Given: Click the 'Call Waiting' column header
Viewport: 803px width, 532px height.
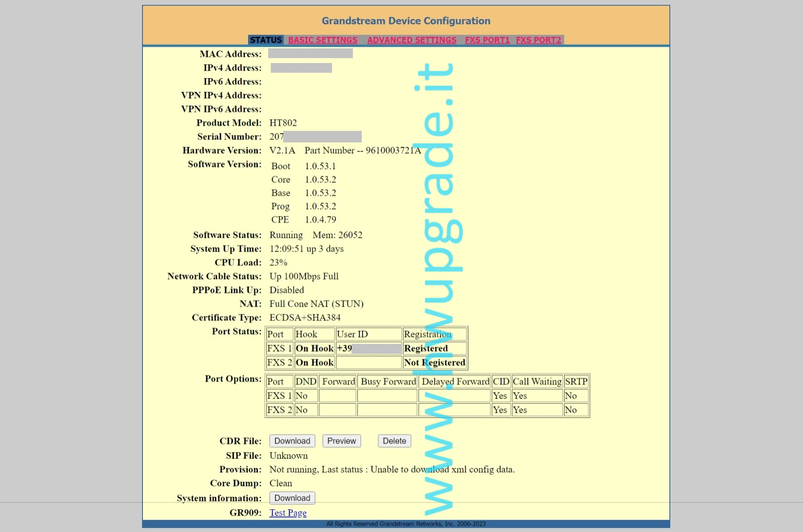Looking at the screenshot, I should click(537, 382).
